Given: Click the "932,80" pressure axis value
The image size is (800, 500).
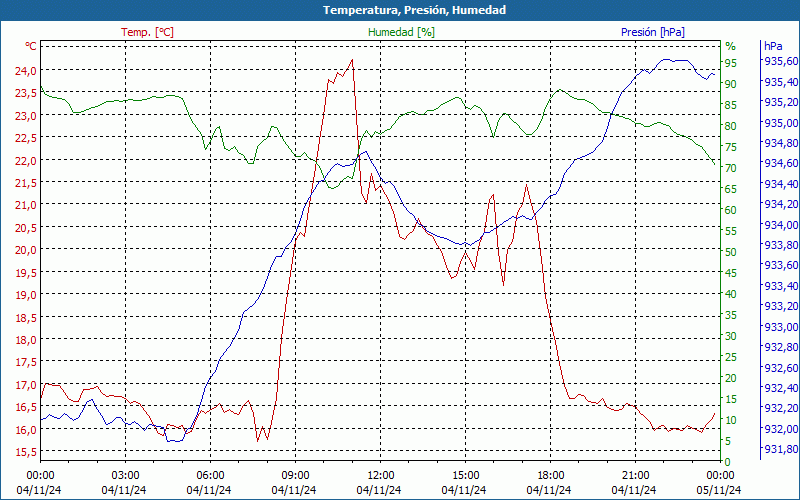Looking at the screenshot, I should pos(781,347).
